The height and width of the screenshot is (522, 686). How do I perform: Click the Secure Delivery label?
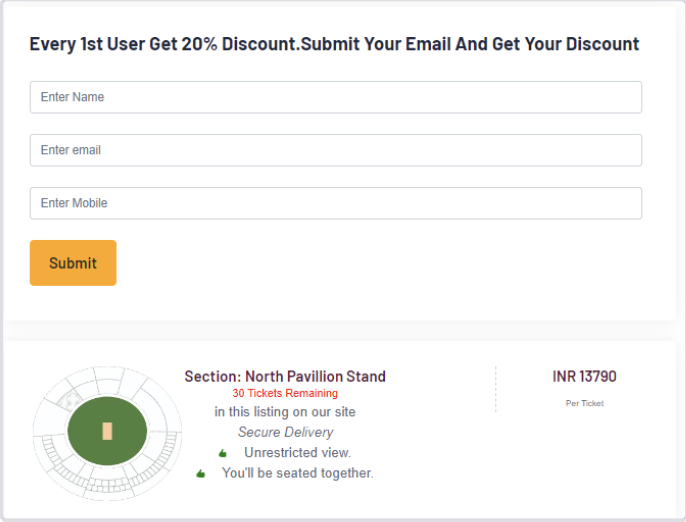pyautogui.click(x=285, y=432)
